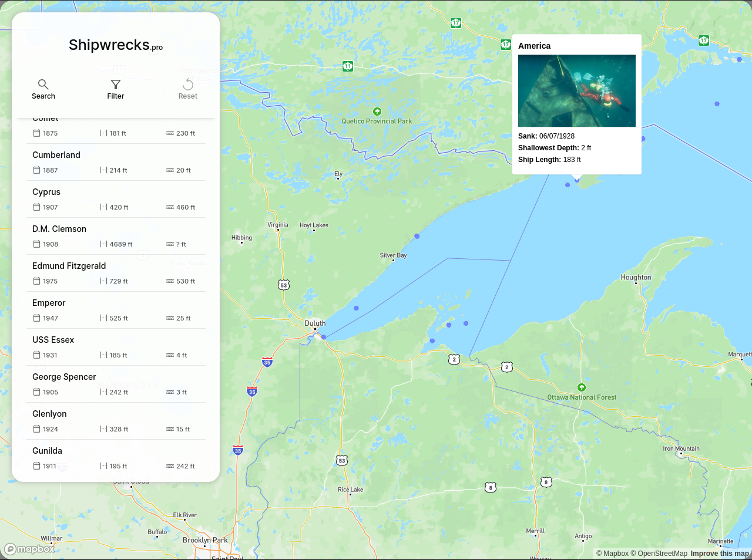
Task: Select the Emperor shipwreck entry
Action: click(x=116, y=310)
